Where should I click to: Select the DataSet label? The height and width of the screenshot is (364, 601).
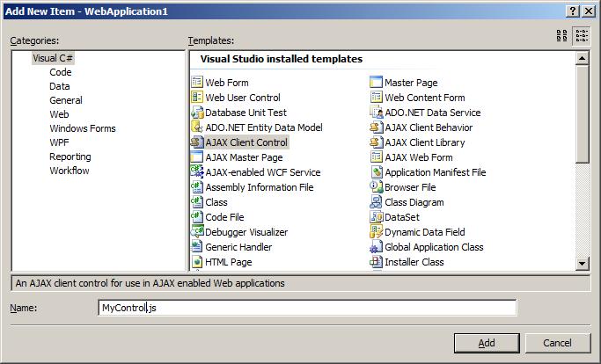(x=402, y=217)
